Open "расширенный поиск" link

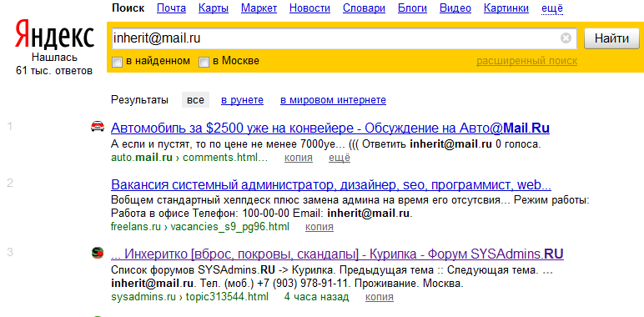click(526, 61)
